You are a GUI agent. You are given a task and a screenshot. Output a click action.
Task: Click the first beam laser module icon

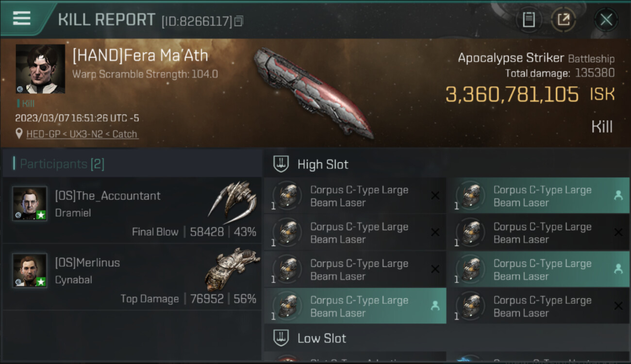(x=287, y=196)
